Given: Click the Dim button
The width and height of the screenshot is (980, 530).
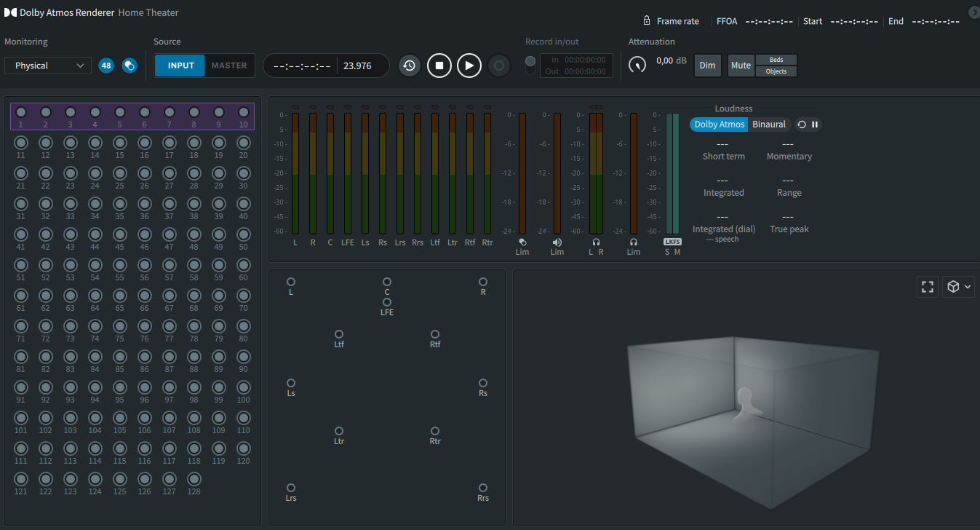Looking at the screenshot, I should tap(707, 66).
